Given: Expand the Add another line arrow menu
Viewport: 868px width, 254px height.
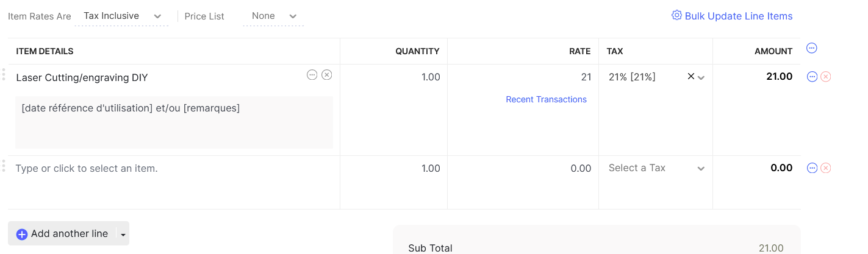Looking at the screenshot, I should (123, 234).
